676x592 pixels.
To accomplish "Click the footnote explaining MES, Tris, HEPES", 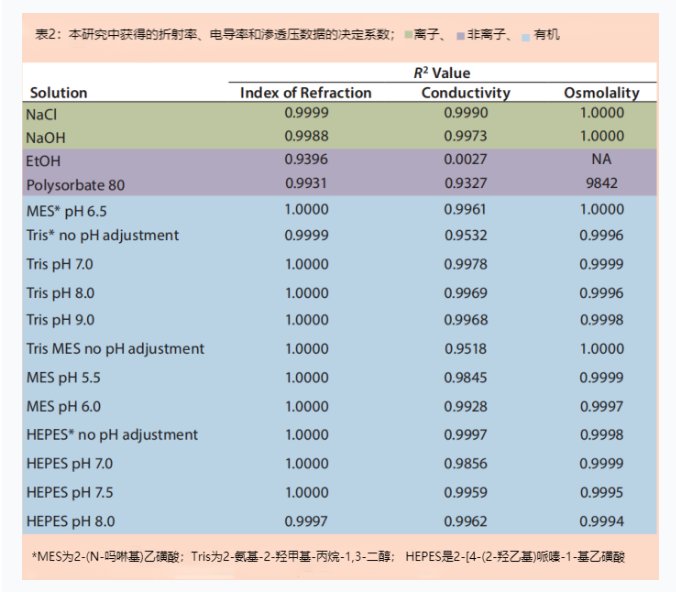I will 330,554.
